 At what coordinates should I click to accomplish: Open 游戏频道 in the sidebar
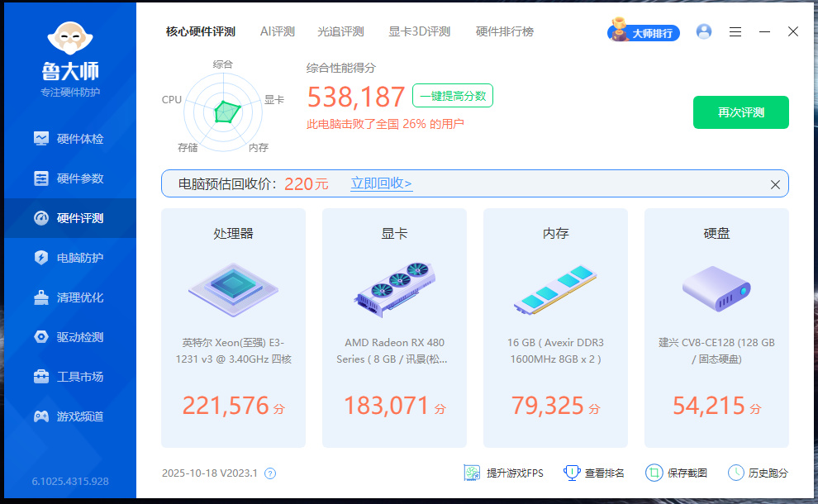pos(69,416)
